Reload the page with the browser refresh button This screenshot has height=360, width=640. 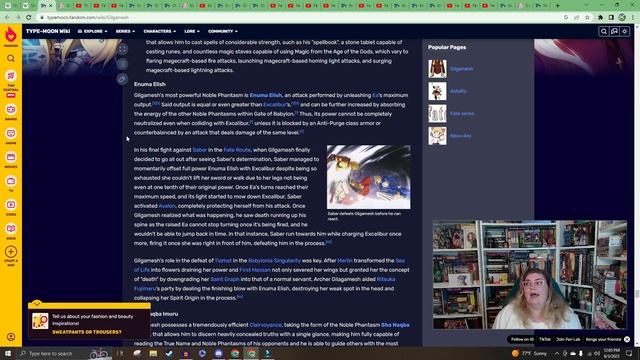[29, 18]
